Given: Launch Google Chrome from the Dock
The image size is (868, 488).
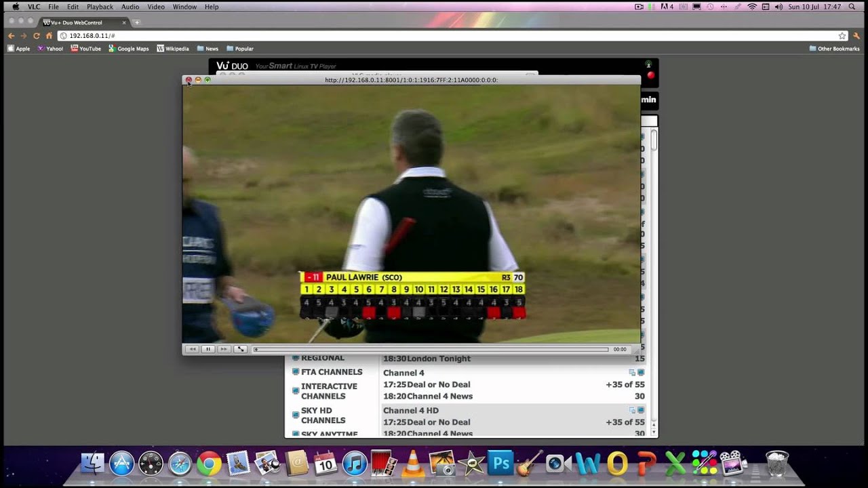Looking at the screenshot, I should click(x=209, y=464).
